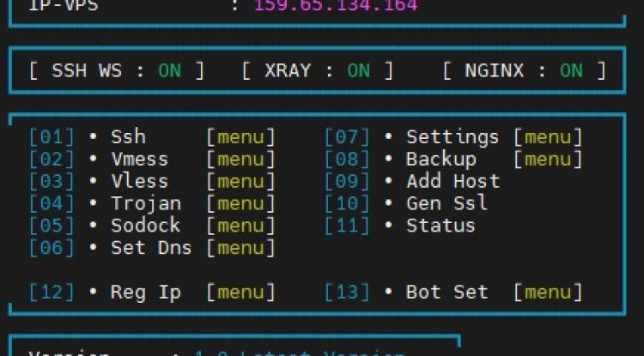The height and width of the screenshot is (356, 644).
Task: Click the [menu] tag beside Ssh
Action: click(x=240, y=137)
